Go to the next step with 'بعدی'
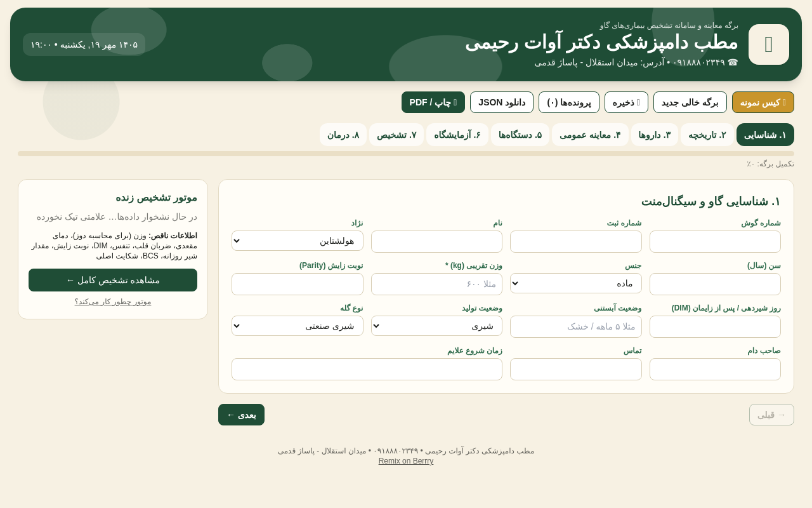The width and height of the screenshot is (812, 508). coord(241,415)
